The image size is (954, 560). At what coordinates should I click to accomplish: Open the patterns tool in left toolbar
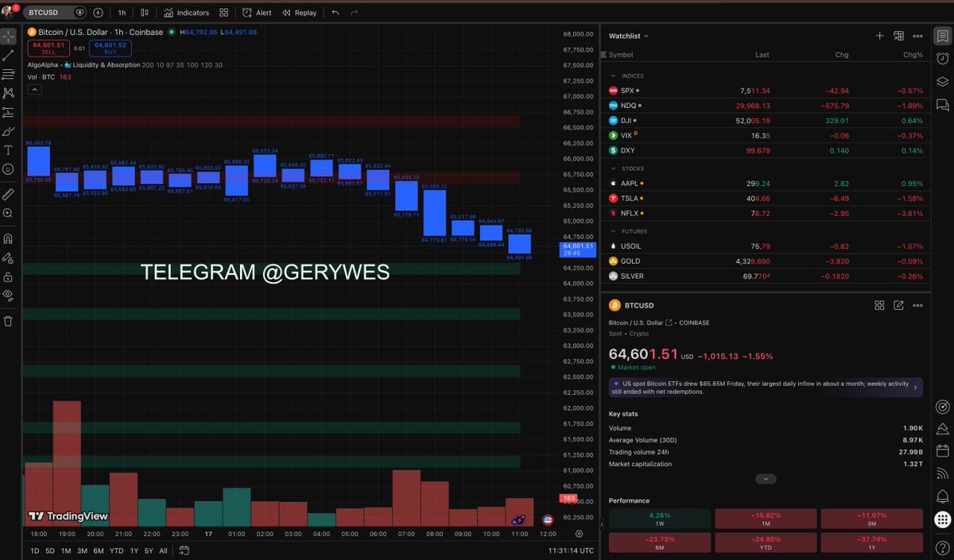click(x=8, y=94)
